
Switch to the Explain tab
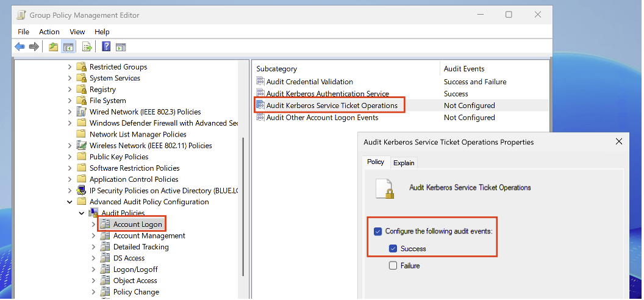coord(404,163)
